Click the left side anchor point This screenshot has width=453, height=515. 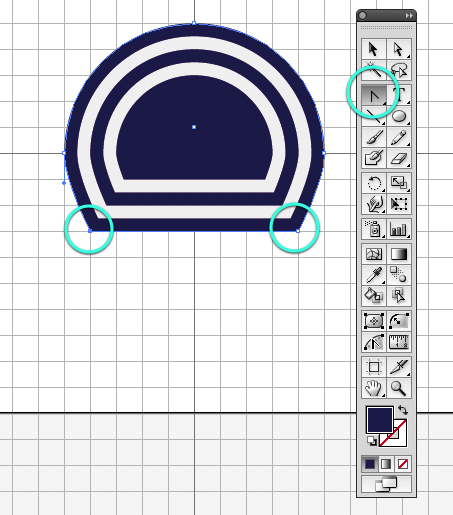[64, 153]
